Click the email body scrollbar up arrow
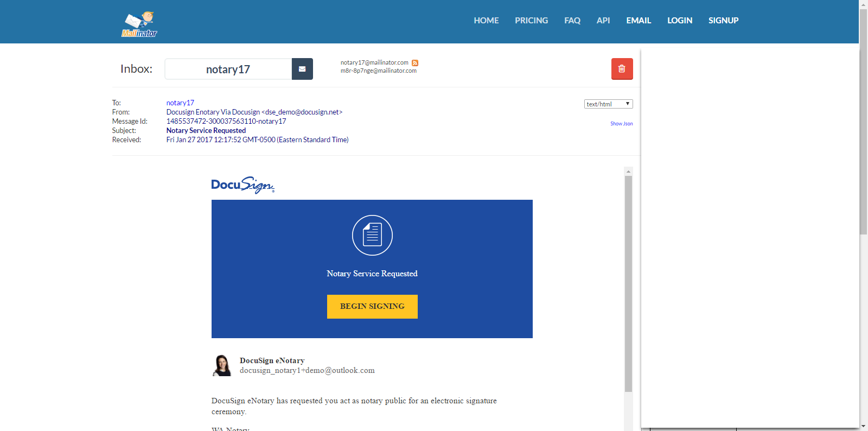 pyautogui.click(x=628, y=171)
